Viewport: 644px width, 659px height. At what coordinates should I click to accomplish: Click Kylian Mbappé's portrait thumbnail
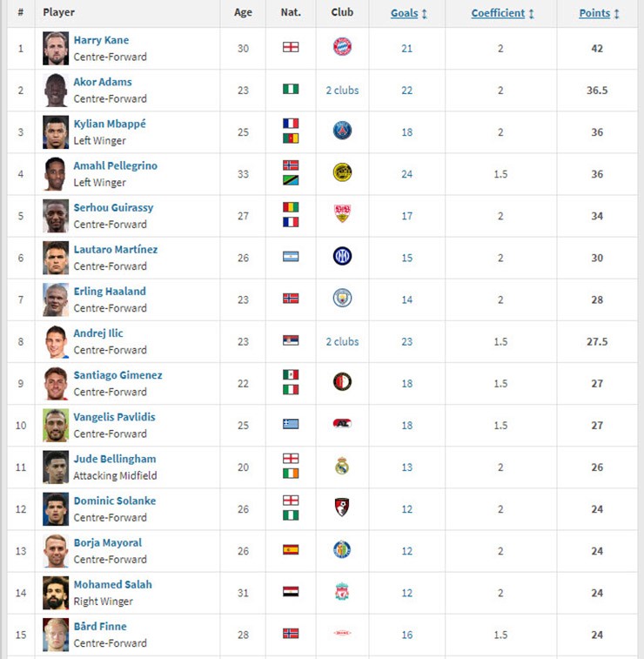click(x=56, y=131)
